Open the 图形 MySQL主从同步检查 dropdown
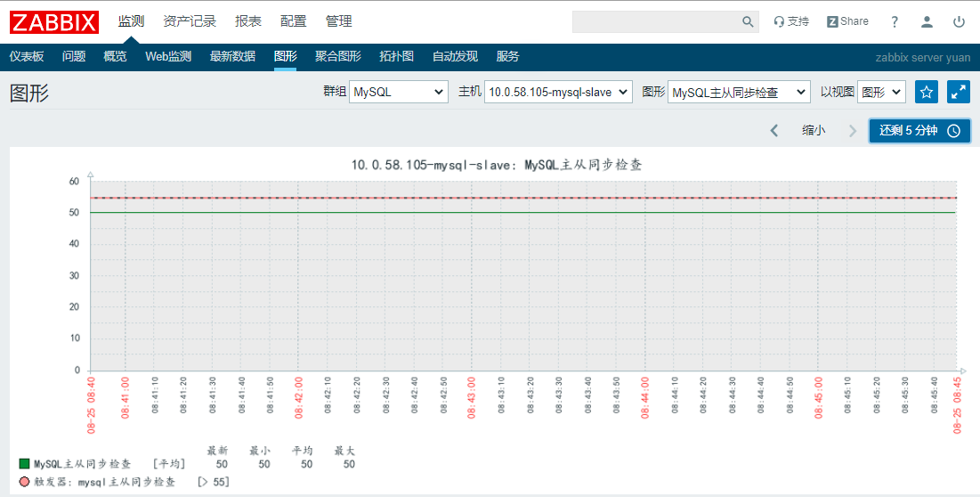Image resolution: width=980 pixels, height=497 pixels. point(740,92)
